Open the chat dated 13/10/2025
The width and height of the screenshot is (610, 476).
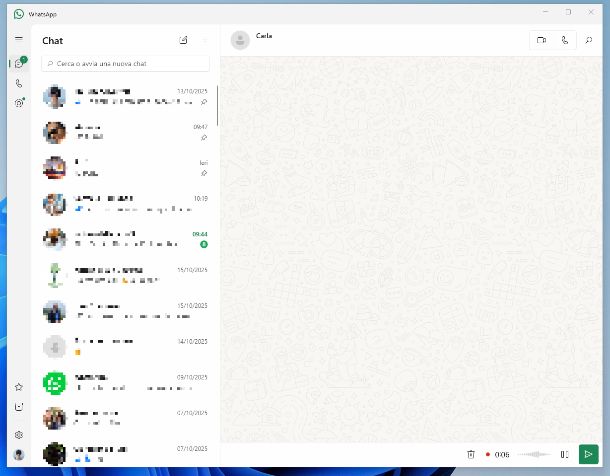(x=125, y=96)
